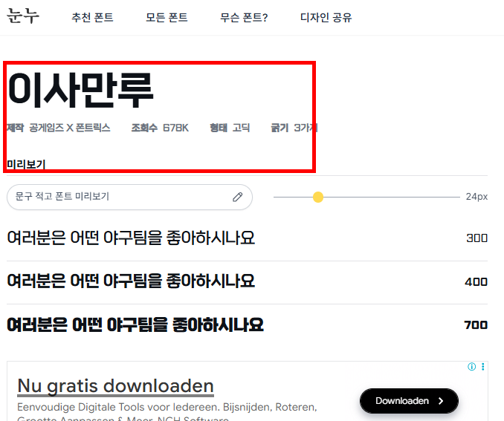Click the 굵기 3가지 weight label
504x421 pixels.
tap(294, 128)
